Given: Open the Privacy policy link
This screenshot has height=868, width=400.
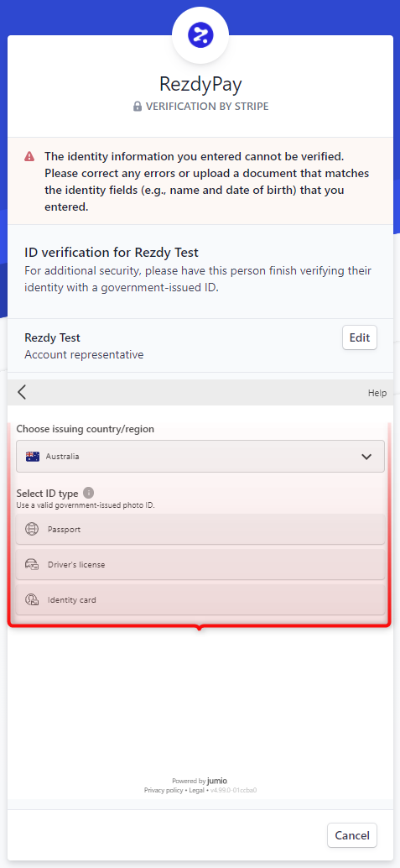Looking at the screenshot, I should [164, 790].
